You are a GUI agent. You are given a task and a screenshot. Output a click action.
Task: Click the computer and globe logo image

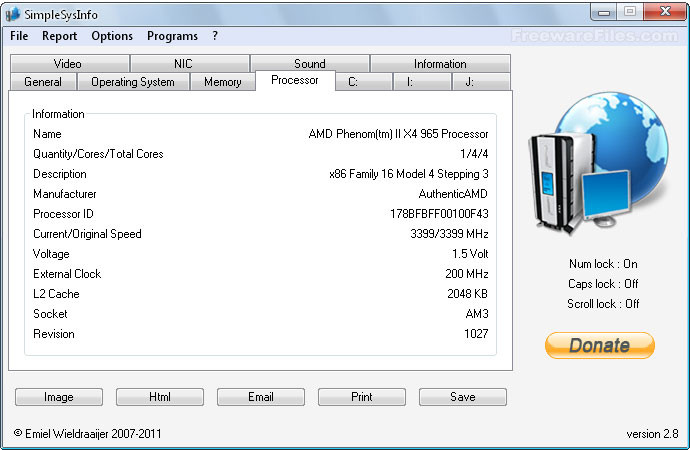[598, 162]
